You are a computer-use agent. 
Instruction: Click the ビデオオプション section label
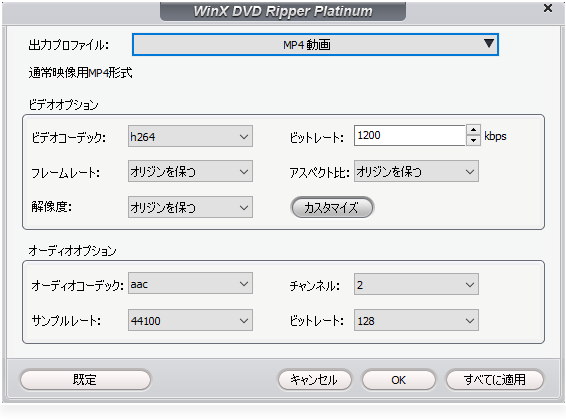point(64,105)
